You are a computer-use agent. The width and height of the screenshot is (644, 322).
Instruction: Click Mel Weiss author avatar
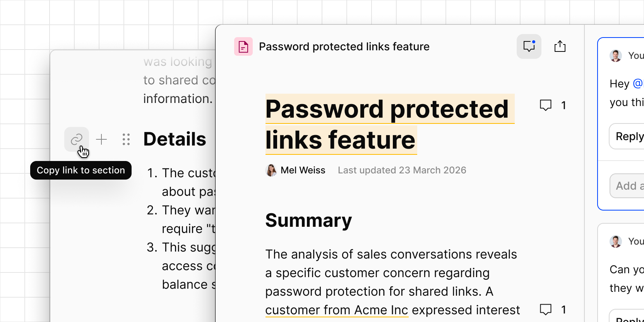271,170
